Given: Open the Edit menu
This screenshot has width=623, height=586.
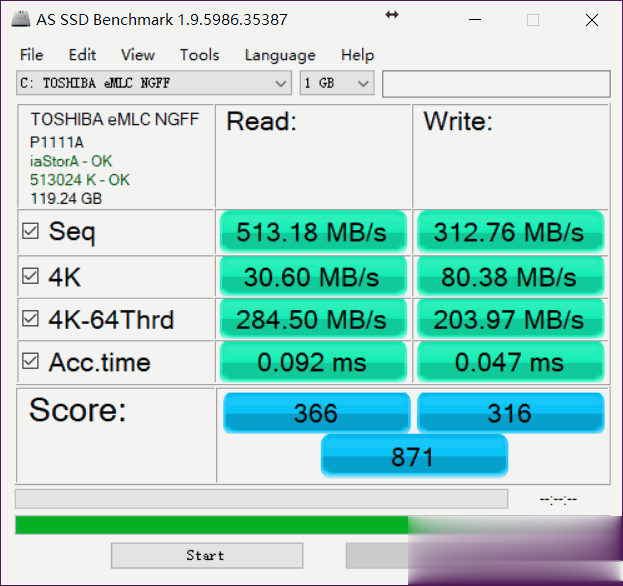Looking at the screenshot, I should click(82, 55).
